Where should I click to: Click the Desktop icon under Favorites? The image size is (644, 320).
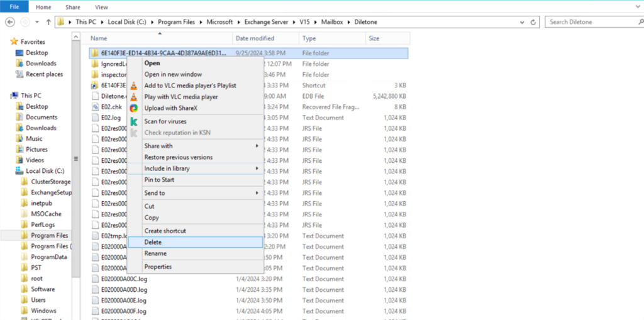19,53
